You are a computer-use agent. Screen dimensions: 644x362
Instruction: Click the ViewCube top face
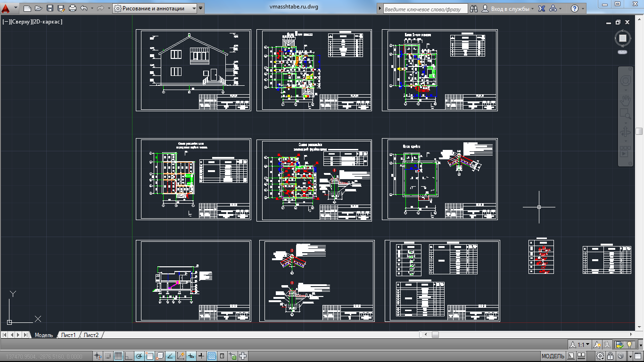click(623, 38)
